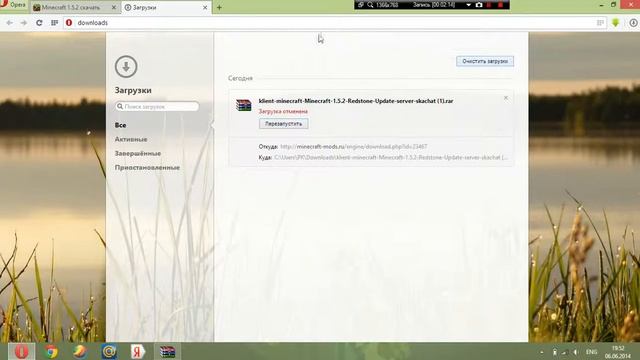Reload the current page
The width and height of the screenshot is (640, 360).
39,23
